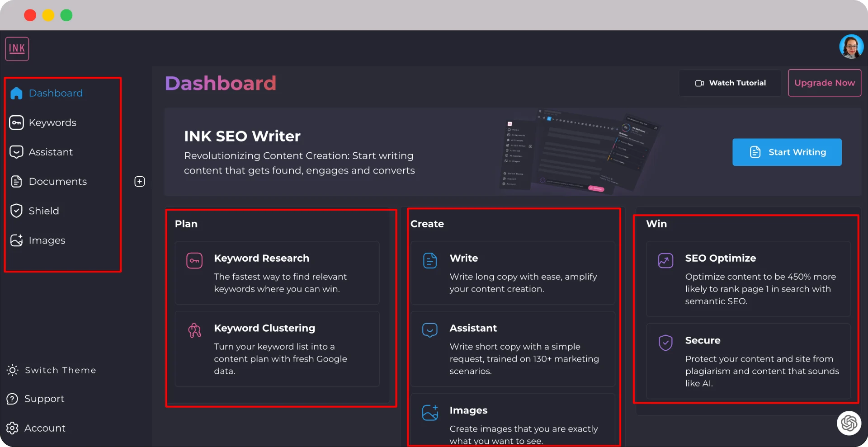The width and height of the screenshot is (868, 447).
Task: Click the INK SEO Writer preview image
Action: pyautogui.click(x=580, y=152)
